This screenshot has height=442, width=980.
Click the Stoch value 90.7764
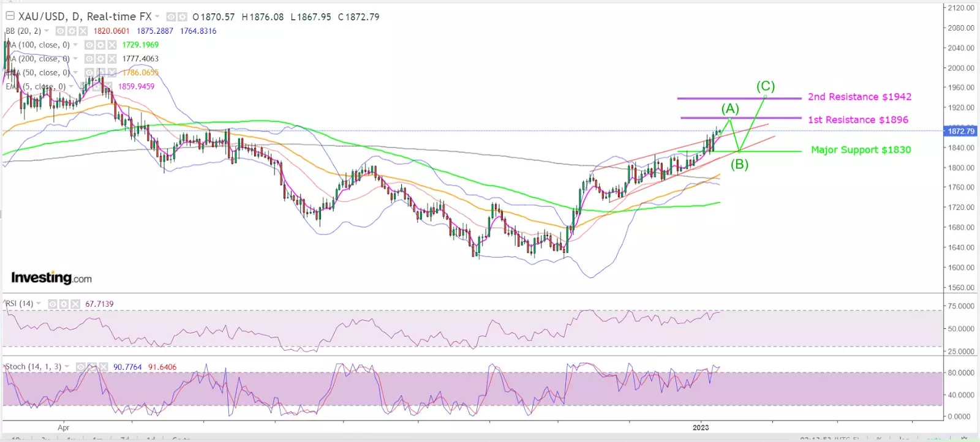pyautogui.click(x=127, y=367)
